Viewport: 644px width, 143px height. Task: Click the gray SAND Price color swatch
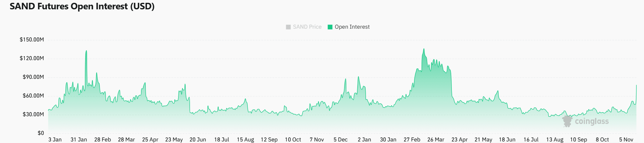click(x=288, y=27)
